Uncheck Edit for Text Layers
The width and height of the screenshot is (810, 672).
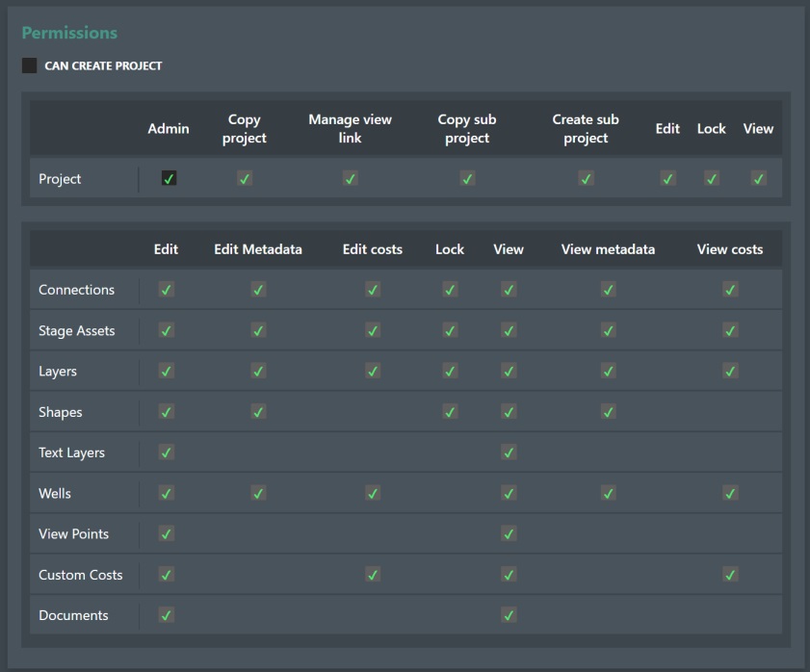(167, 452)
